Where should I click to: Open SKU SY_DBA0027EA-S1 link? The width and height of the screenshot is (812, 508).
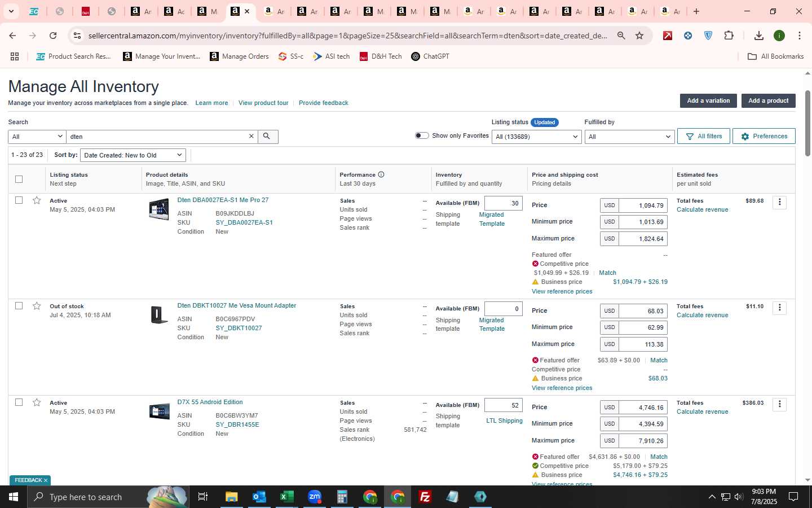coord(244,222)
